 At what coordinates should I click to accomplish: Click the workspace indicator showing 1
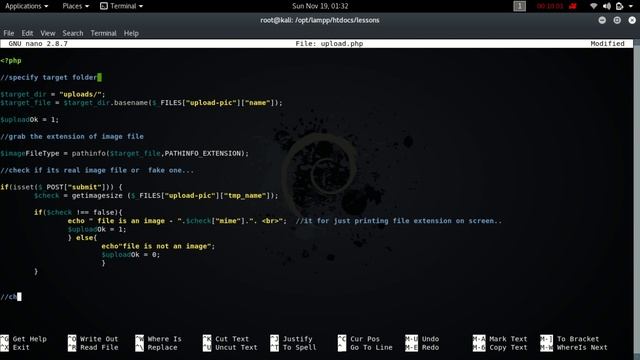point(519,6)
